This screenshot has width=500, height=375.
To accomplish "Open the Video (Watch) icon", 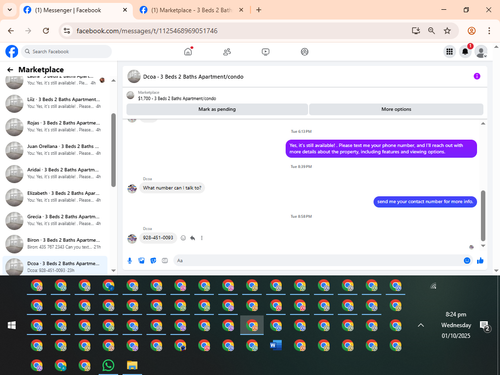I will (266, 52).
